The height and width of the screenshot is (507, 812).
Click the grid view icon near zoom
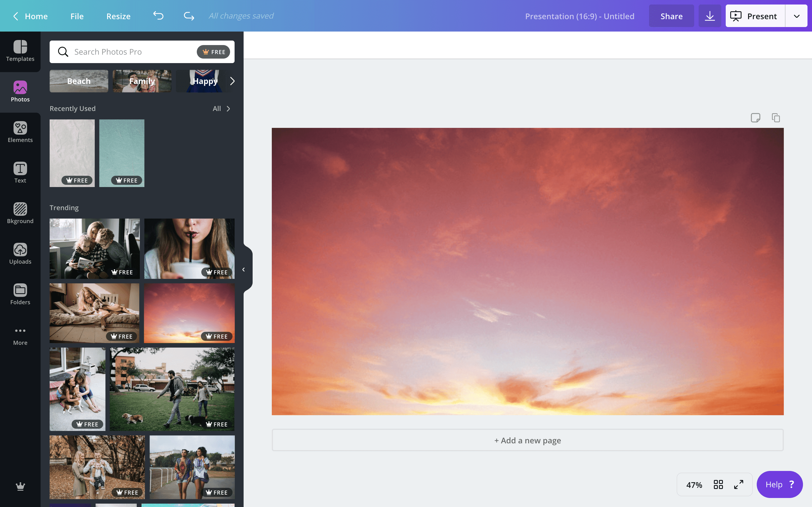(719, 484)
